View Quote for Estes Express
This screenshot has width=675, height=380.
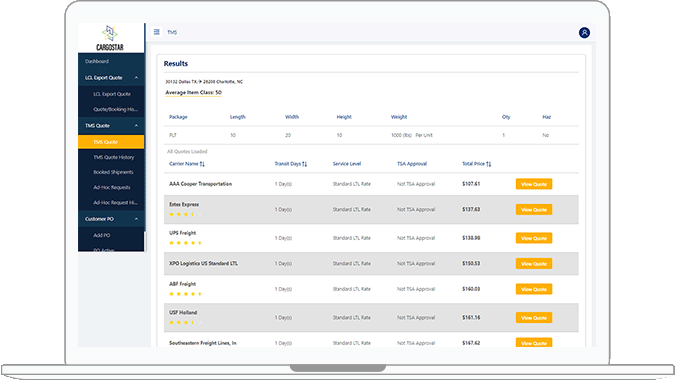click(x=534, y=210)
